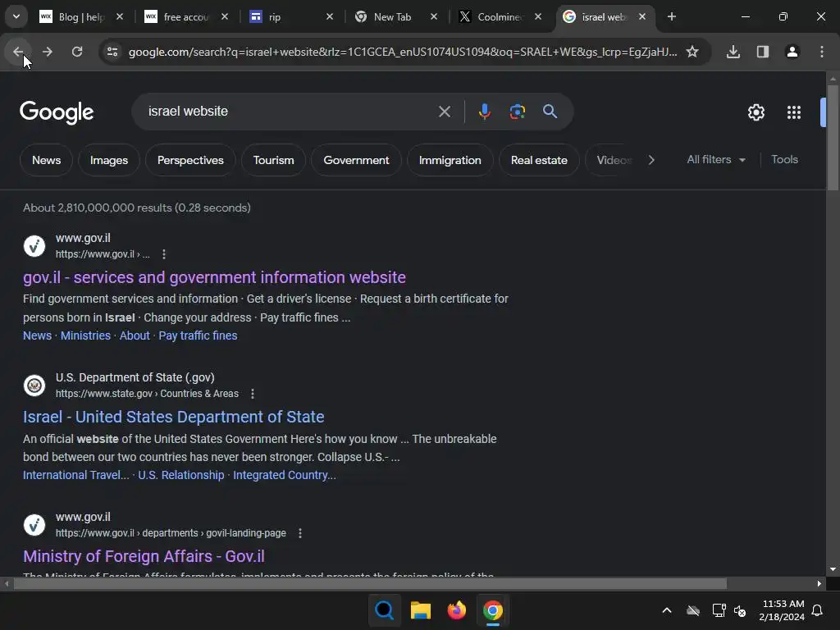This screenshot has width=840, height=630.
Task: Close the rip tab
Action: [x=330, y=16]
